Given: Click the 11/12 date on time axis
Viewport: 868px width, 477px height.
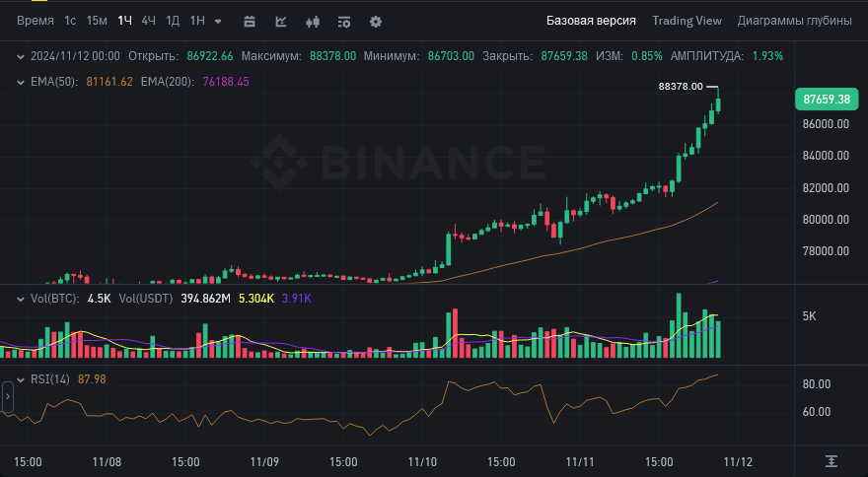Looking at the screenshot, I should pos(739,462).
